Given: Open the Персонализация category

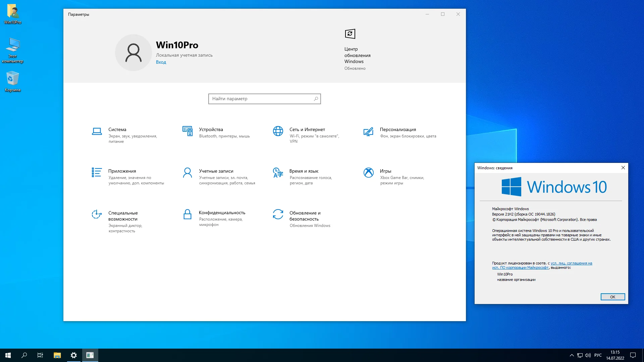Looking at the screenshot, I should click(397, 130).
